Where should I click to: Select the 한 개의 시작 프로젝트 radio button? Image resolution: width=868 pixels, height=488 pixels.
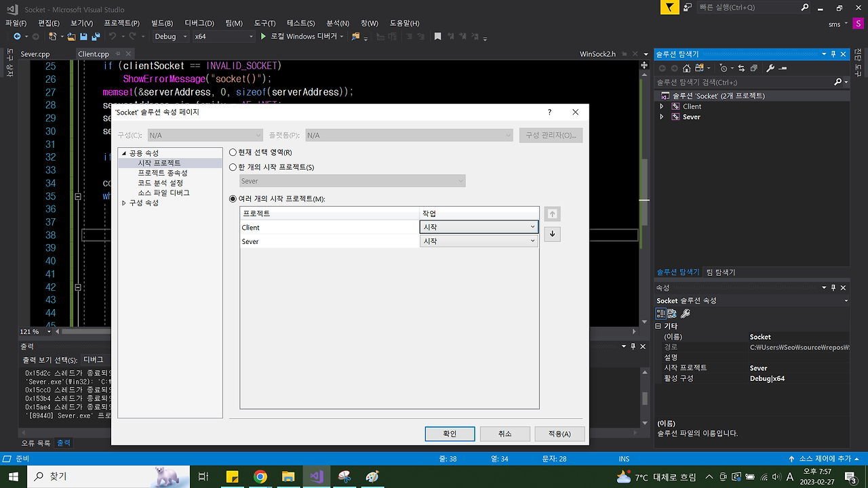[233, 167]
